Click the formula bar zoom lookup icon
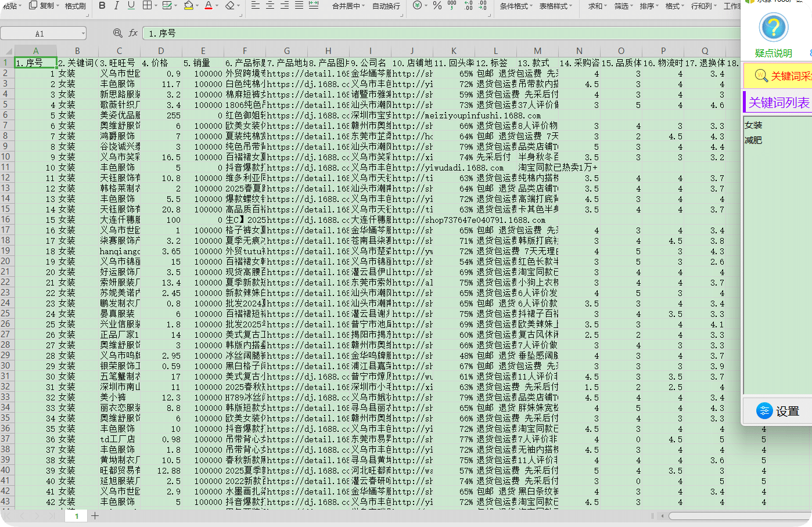Screen dimensions: 812x527 tap(118, 34)
